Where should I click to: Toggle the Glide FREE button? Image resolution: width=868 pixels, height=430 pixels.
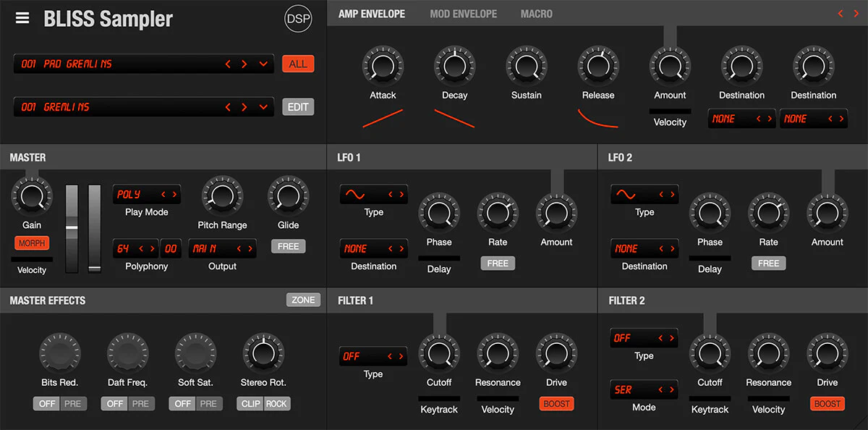point(288,246)
